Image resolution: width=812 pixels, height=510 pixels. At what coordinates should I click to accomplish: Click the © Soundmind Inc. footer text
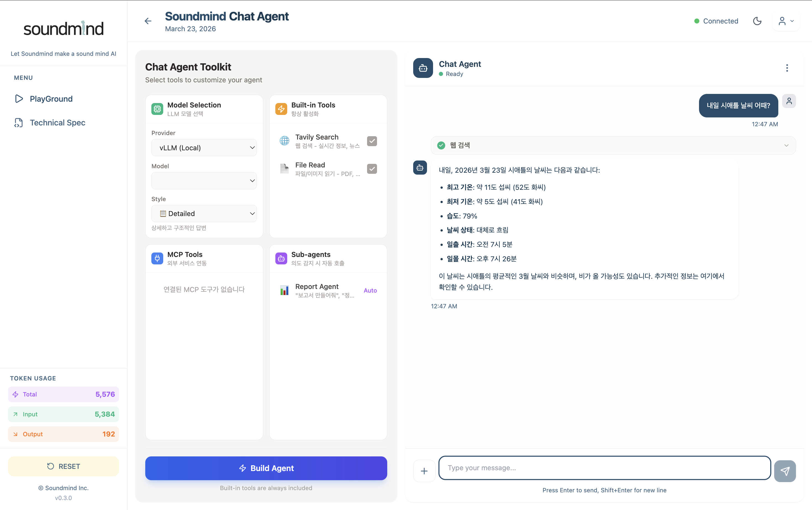tap(64, 488)
